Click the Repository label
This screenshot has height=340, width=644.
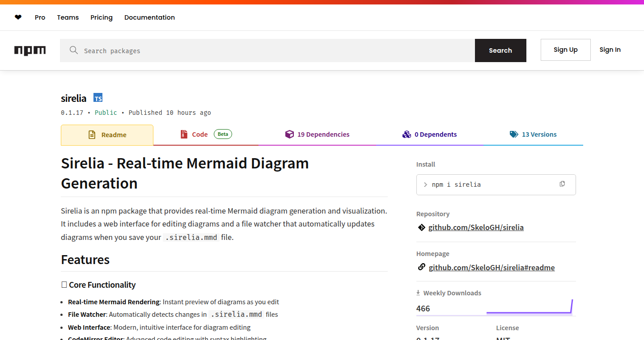pyautogui.click(x=432, y=214)
